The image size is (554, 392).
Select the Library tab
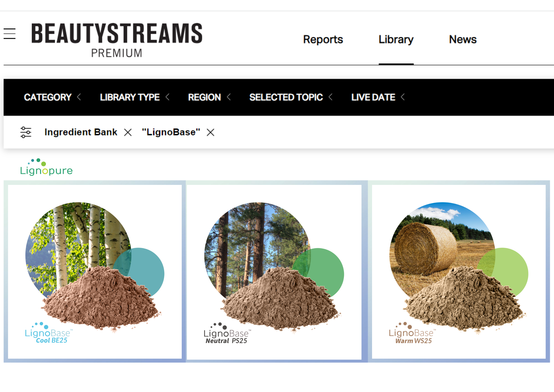tap(396, 39)
